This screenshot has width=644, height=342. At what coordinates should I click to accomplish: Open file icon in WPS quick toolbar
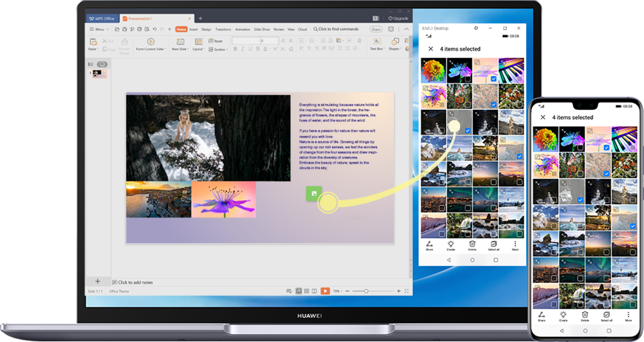click(x=117, y=29)
